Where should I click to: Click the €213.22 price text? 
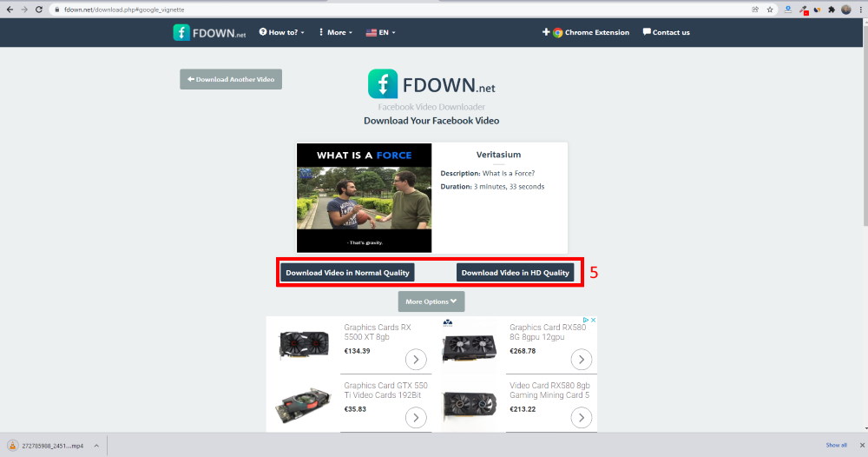(x=523, y=409)
